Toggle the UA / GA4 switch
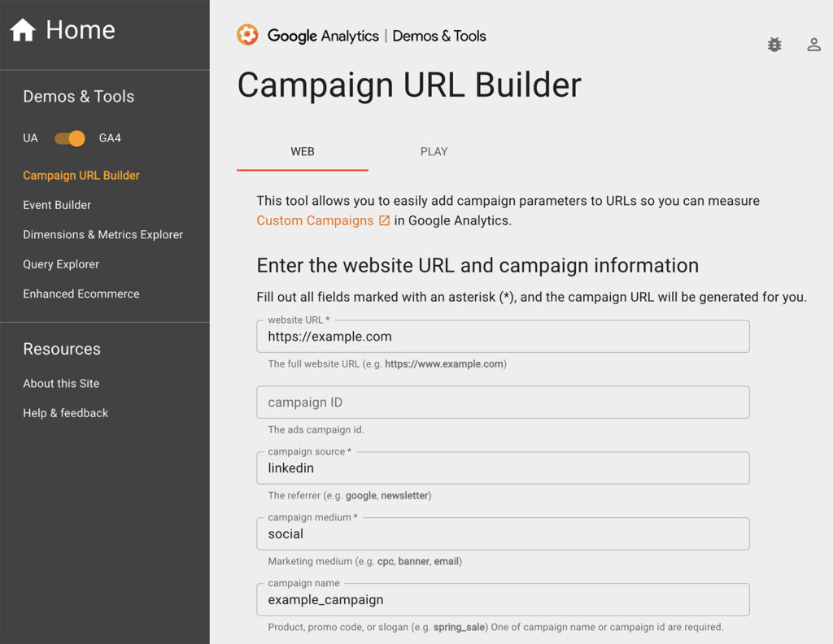The image size is (833, 644). [x=70, y=138]
